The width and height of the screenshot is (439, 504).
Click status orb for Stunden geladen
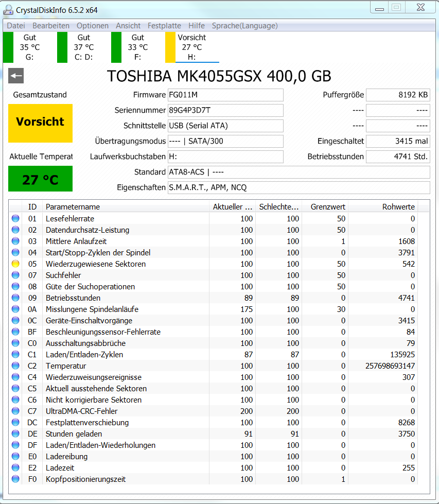point(15,434)
